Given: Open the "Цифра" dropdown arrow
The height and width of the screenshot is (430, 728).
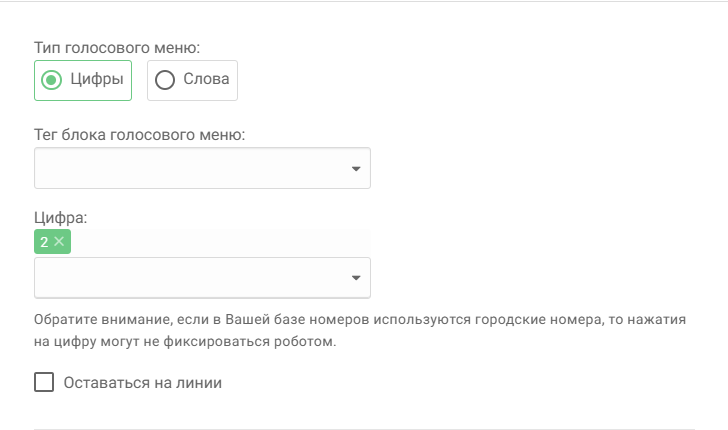Looking at the screenshot, I should point(356,278).
